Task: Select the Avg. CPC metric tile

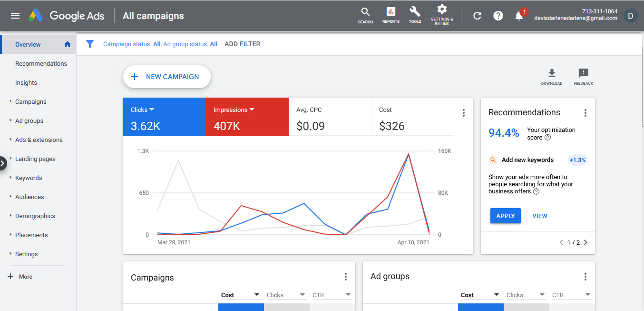Action: pyautogui.click(x=330, y=117)
